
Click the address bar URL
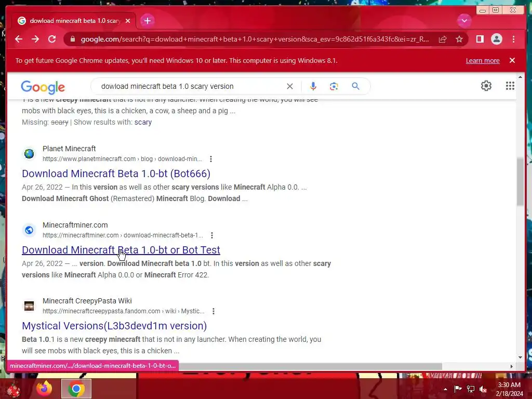point(255,39)
